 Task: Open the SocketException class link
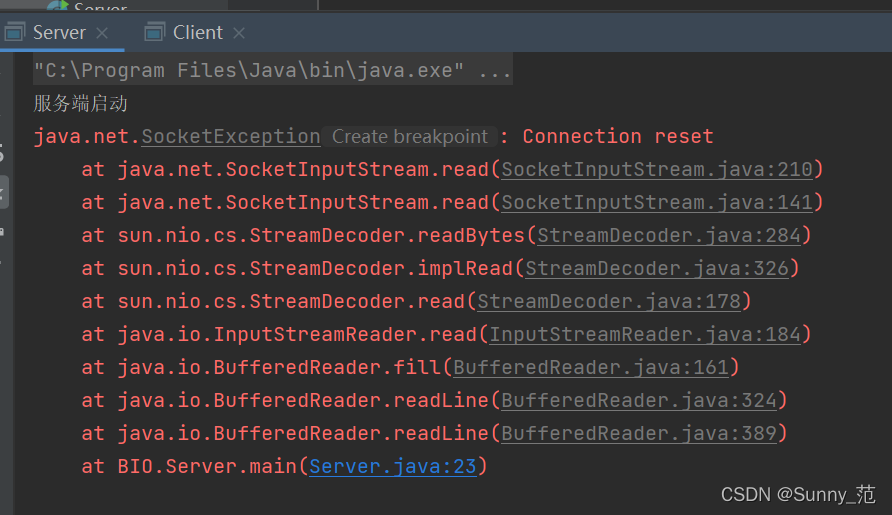click(x=230, y=137)
